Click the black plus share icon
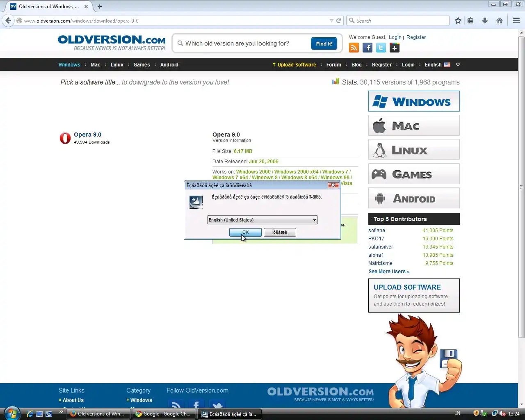This screenshot has width=525, height=420. tap(395, 48)
